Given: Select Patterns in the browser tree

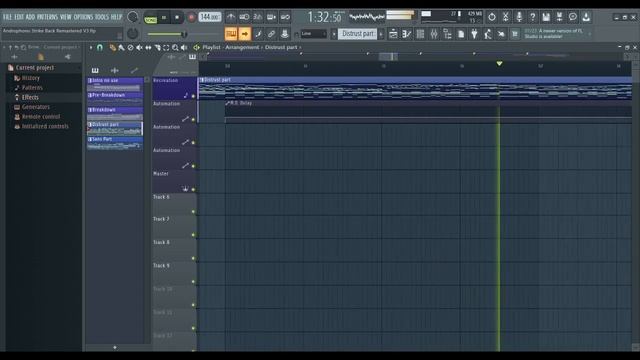Looking at the screenshot, I should [32, 88].
